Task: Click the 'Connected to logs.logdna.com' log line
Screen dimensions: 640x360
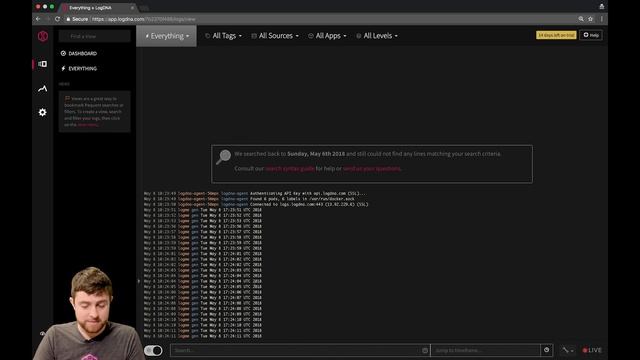Action: click(x=256, y=204)
